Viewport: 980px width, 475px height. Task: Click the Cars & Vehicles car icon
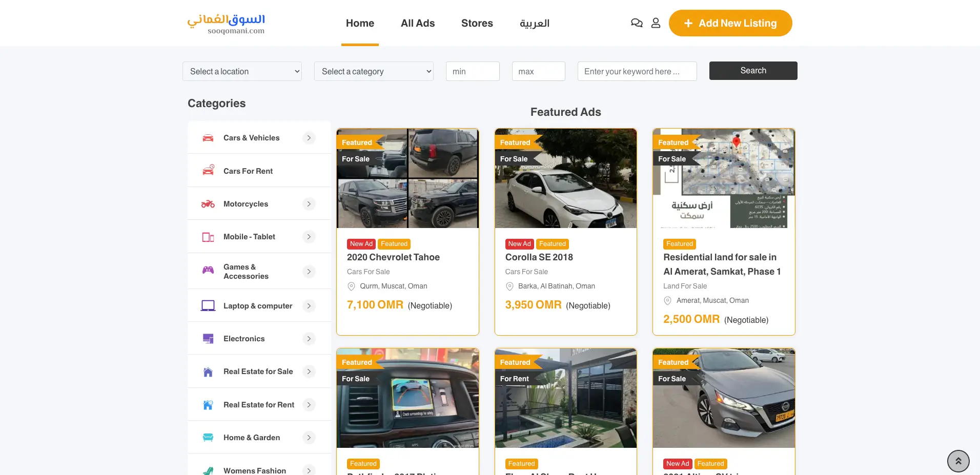[208, 138]
